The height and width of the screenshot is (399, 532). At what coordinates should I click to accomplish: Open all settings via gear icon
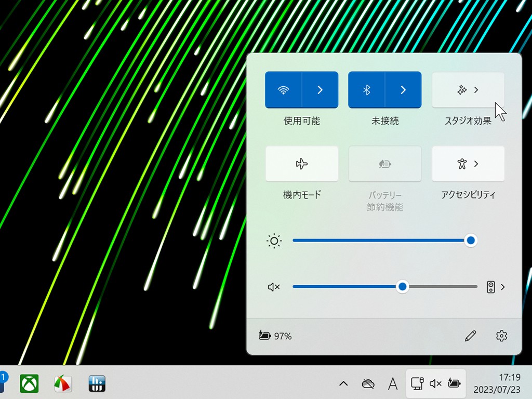click(x=501, y=336)
